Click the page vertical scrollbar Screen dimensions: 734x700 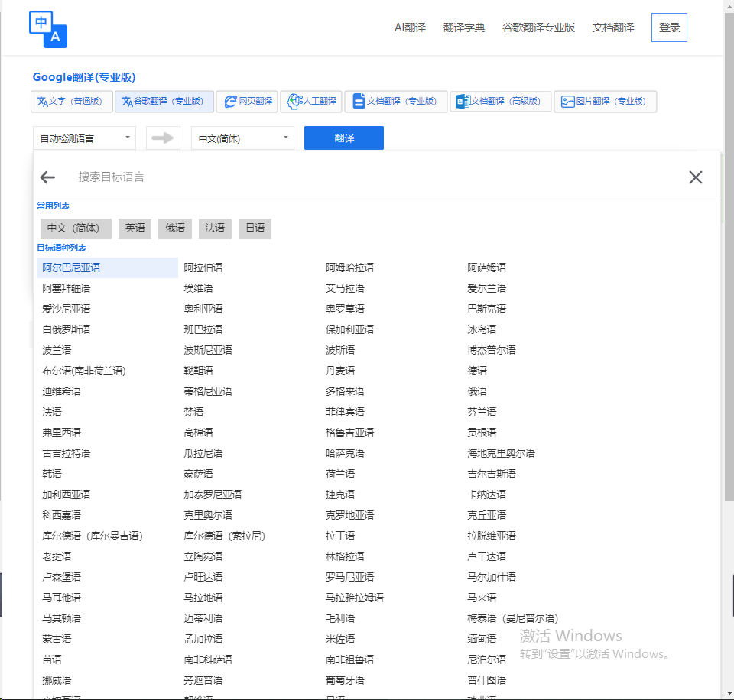(x=729, y=258)
